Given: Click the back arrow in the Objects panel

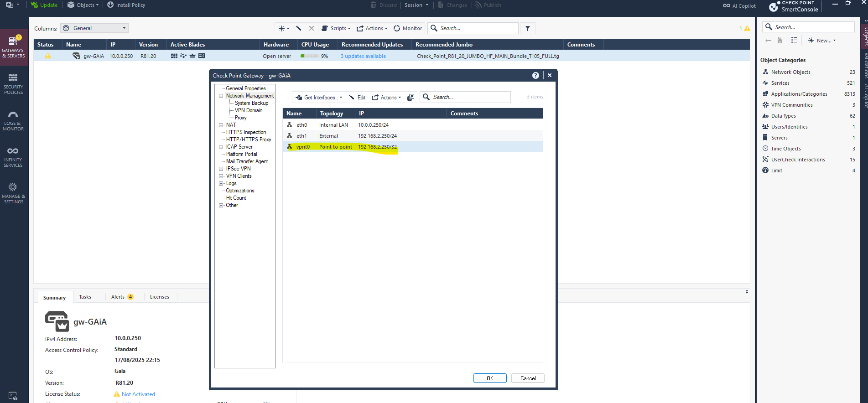Looking at the screenshot, I should point(769,41).
